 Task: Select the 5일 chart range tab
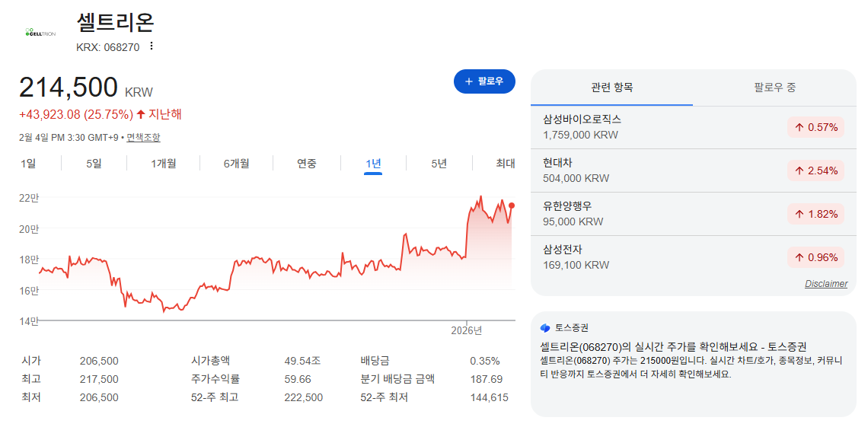(94, 163)
